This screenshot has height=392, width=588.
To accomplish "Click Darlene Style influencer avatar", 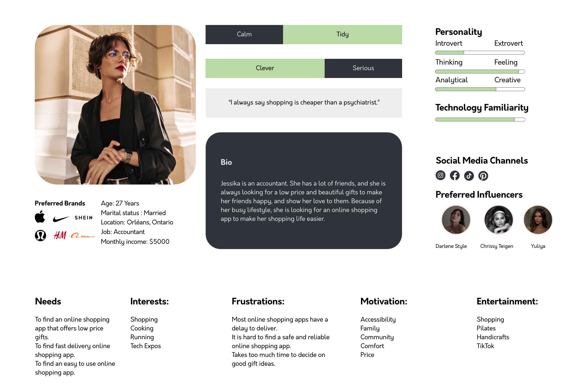I will click(x=456, y=220).
